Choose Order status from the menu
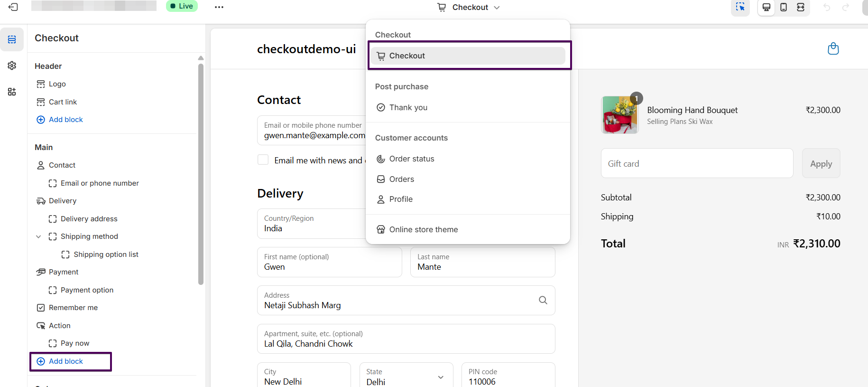The width and height of the screenshot is (868, 387). [411, 159]
